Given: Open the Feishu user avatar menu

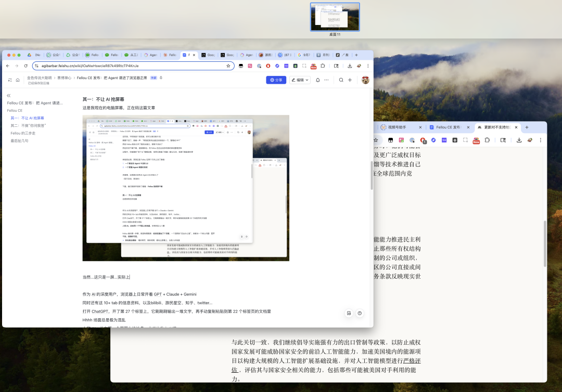Looking at the screenshot, I should click(x=365, y=80).
